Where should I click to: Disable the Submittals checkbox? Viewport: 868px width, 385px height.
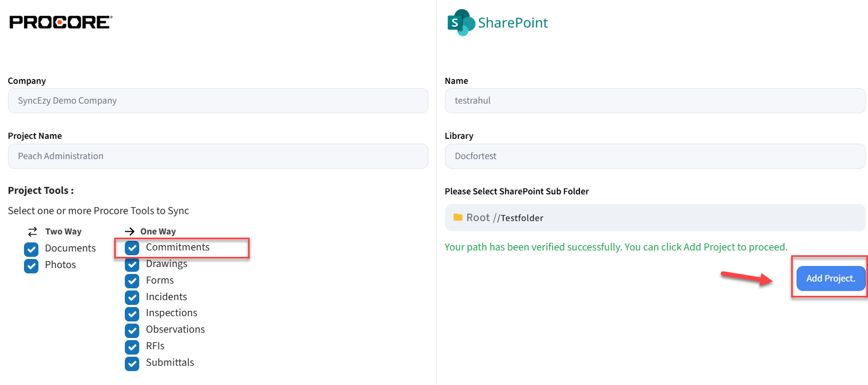pyautogui.click(x=132, y=363)
